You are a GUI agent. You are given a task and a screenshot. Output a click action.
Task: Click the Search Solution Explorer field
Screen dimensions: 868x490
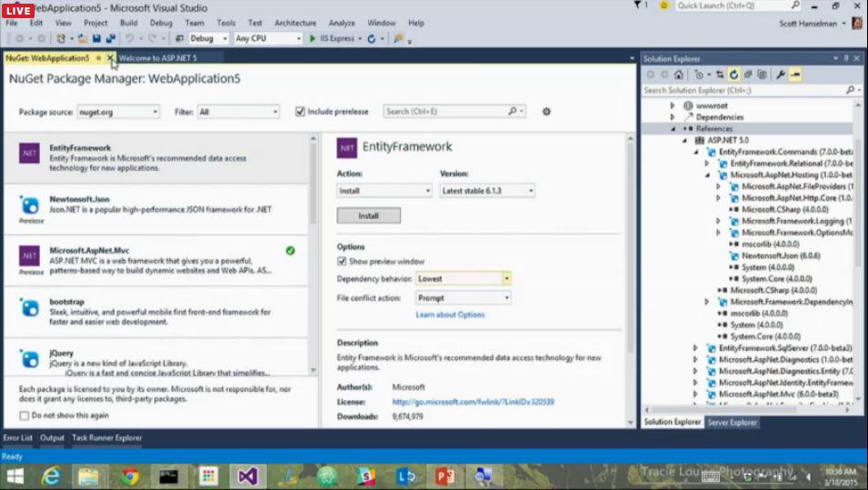tap(751, 90)
